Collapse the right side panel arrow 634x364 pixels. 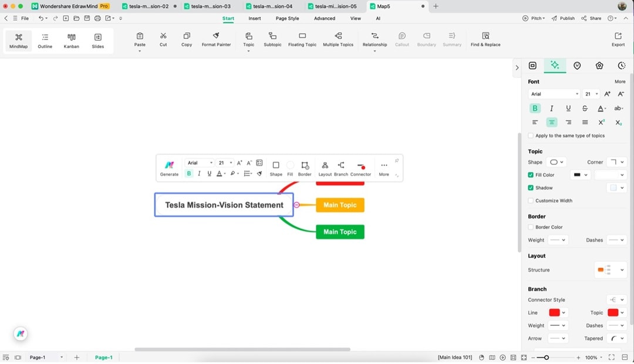[x=517, y=68]
